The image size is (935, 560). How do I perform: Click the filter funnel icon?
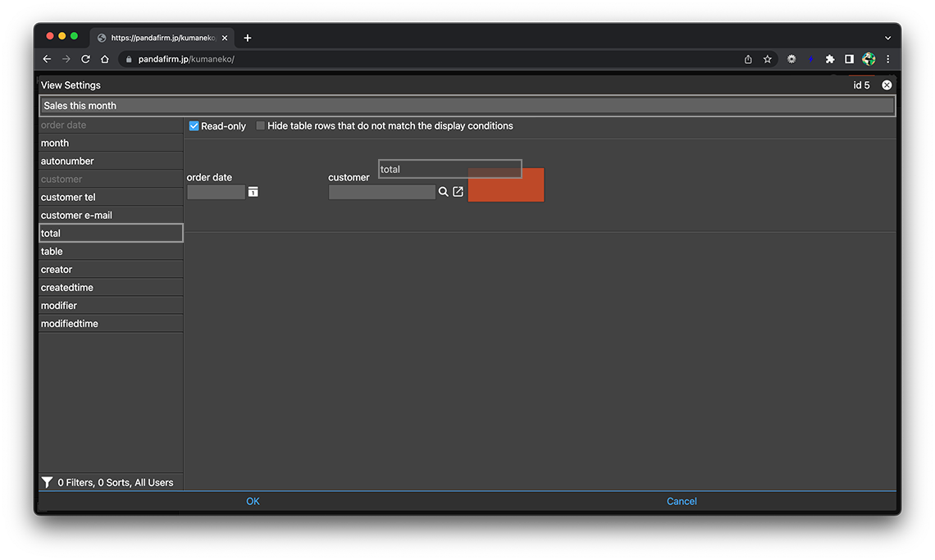48,483
